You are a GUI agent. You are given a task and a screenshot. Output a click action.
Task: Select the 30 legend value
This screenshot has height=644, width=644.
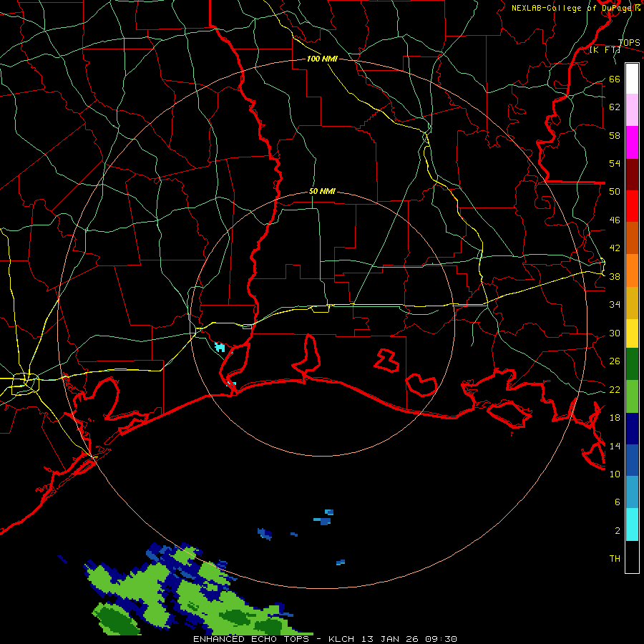coord(615,333)
